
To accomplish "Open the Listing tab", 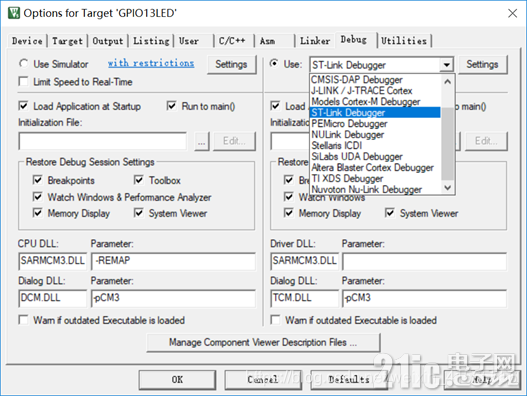I will click(x=151, y=41).
